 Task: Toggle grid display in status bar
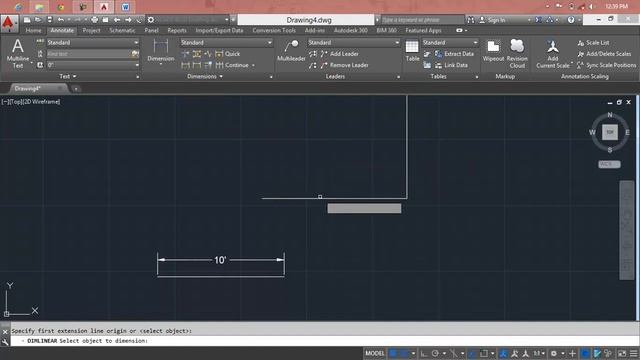pos(393,353)
